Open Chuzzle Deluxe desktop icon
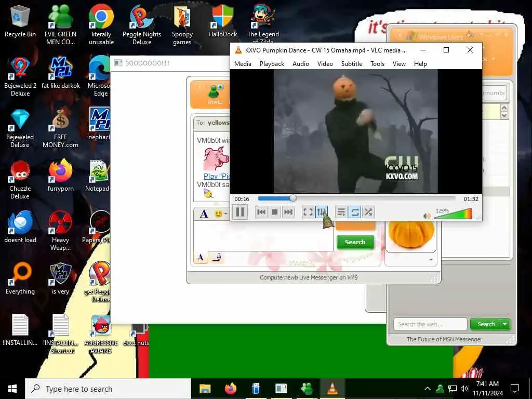Image resolution: width=532 pixels, height=399 pixels. pyautogui.click(x=20, y=180)
